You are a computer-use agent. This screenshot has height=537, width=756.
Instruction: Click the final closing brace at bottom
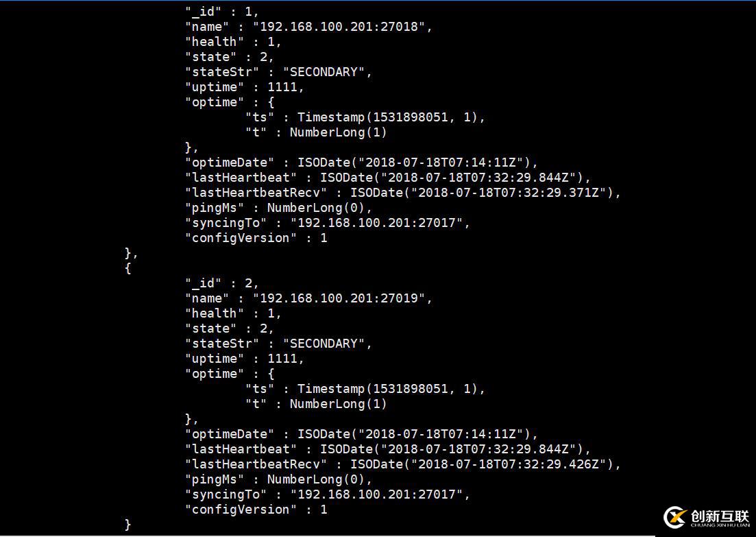[127, 525]
